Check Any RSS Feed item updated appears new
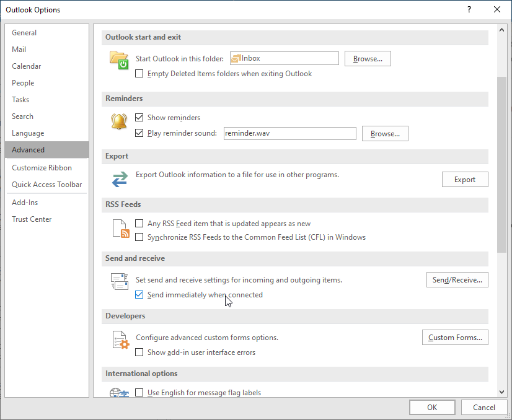The image size is (512, 420). pos(139,224)
